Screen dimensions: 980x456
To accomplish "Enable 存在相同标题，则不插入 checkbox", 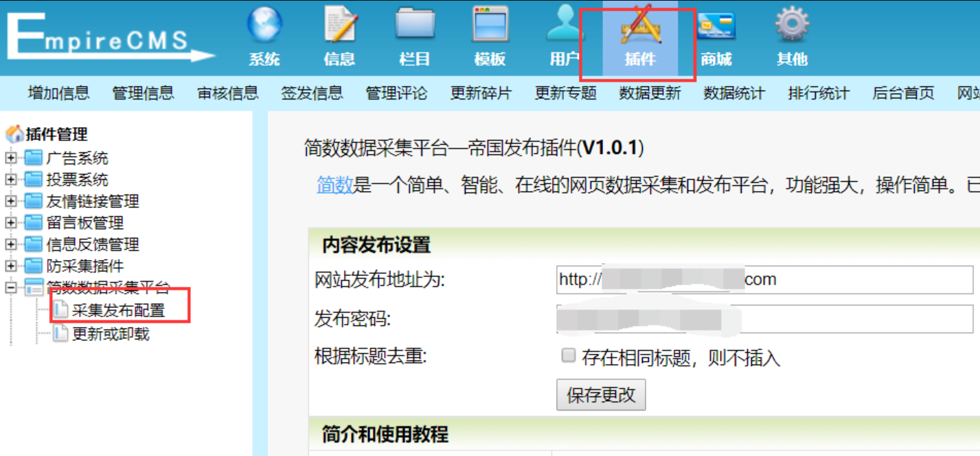I will click(568, 356).
